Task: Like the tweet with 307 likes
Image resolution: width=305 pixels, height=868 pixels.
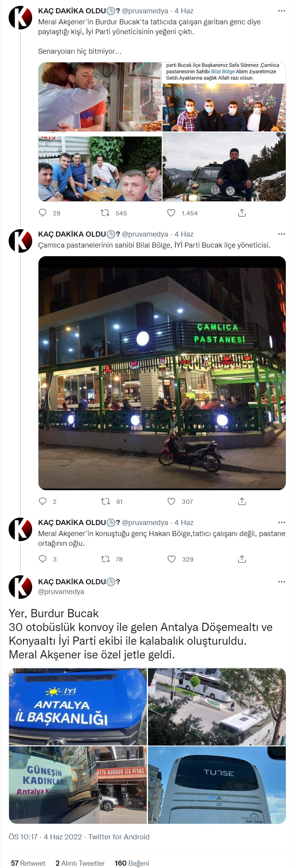Action: pos(171,501)
